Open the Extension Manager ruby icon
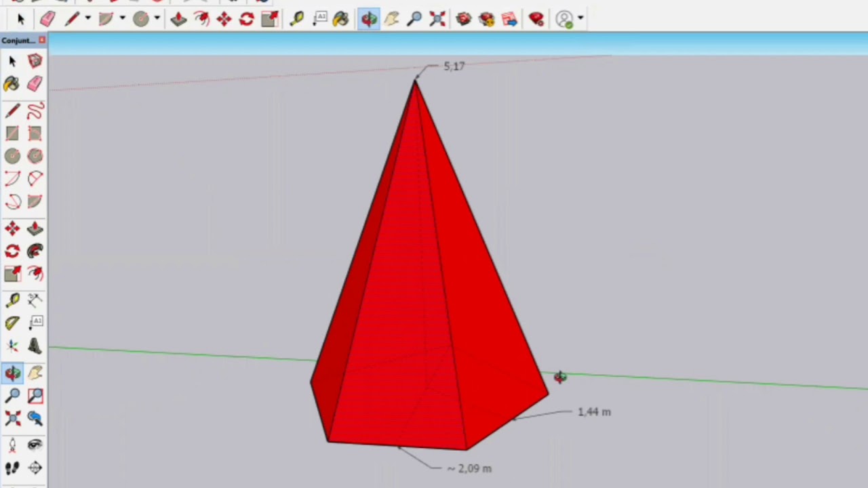The height and width of the screenshot is (488, 868). 536,19
